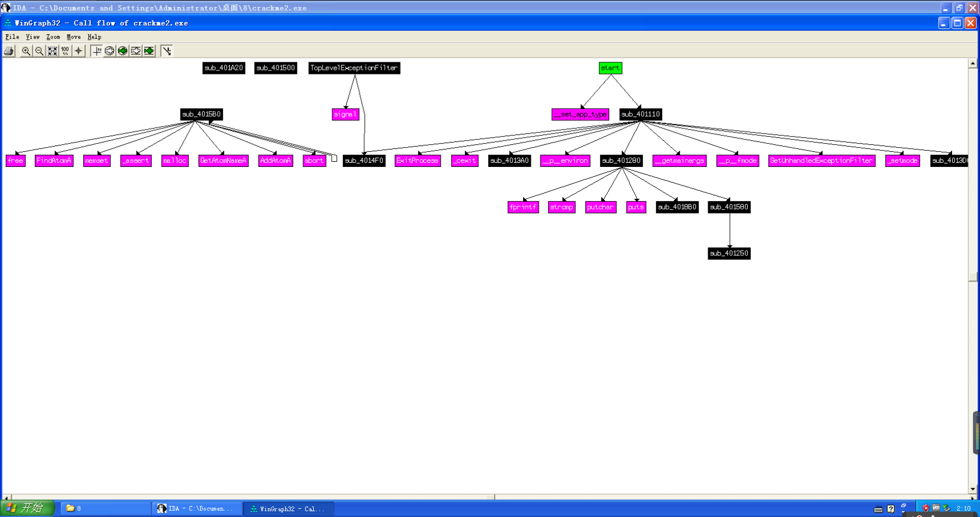Open the Move menu
This screenshot has height=517, width=980.
[x=73, y=37]
